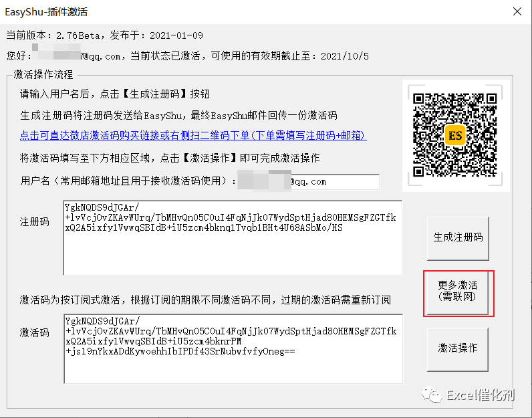Click the expiry date 2021/10/5 text

[345, 56]
